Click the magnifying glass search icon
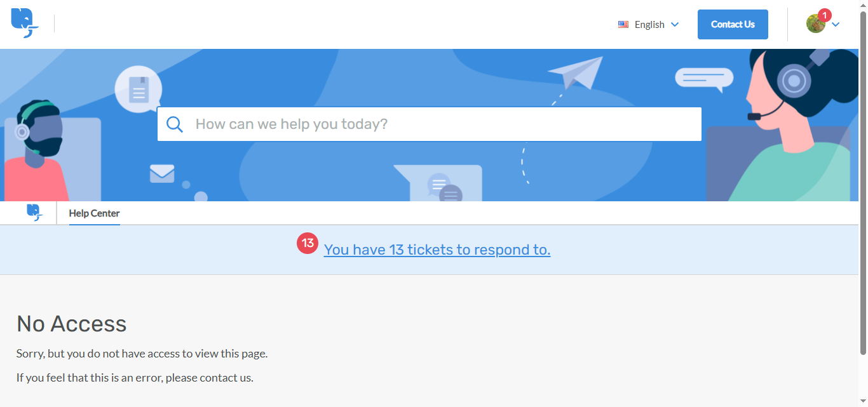 tap(175, 124)
